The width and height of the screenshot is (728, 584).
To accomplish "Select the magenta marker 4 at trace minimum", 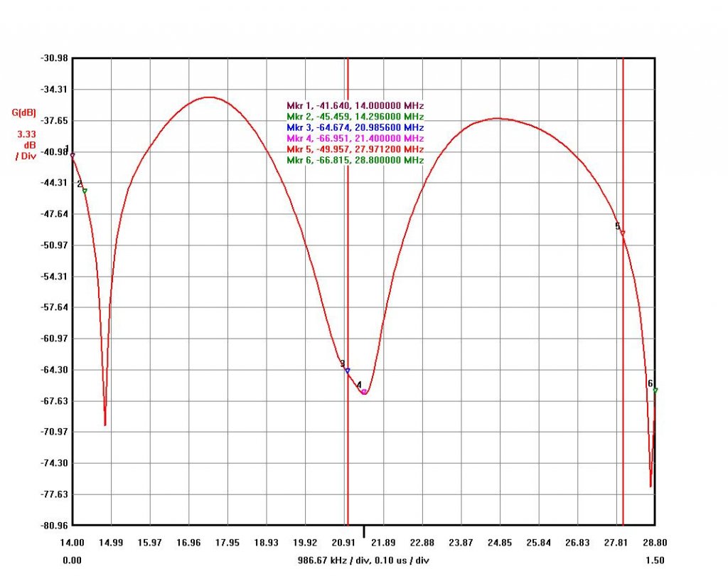I will (x=364, y=392).
